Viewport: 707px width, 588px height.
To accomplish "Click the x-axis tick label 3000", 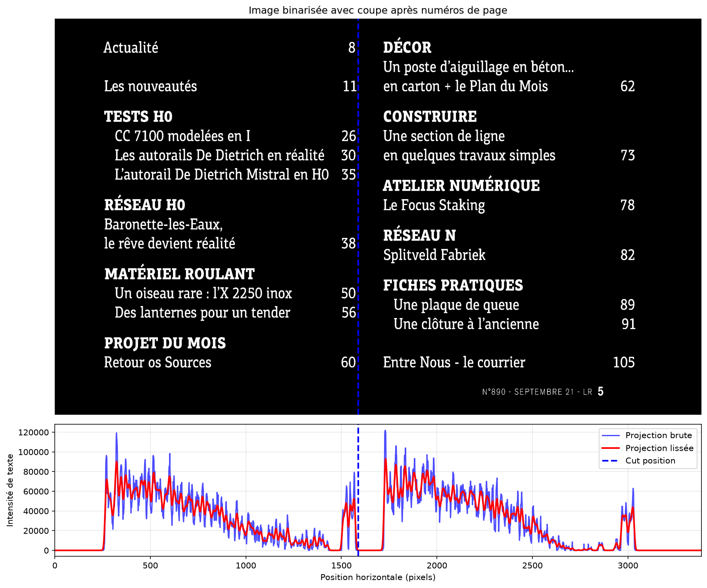I will tap(628, 565).
